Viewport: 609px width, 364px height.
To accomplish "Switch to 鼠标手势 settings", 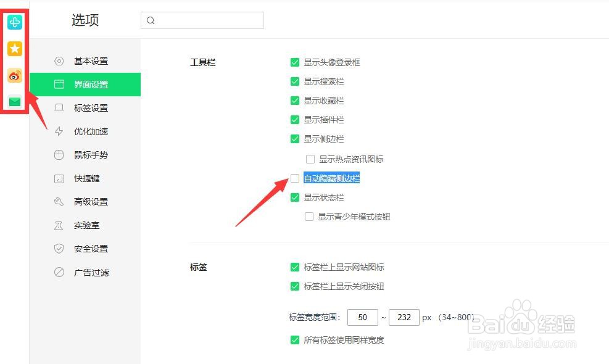I will 85,155.
